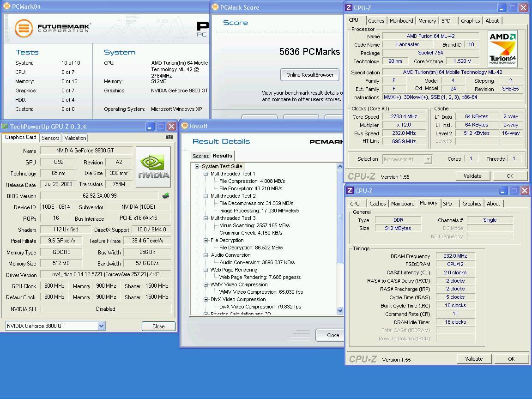The height and width of the screenshot is (399, 532).
Task: Open CPU tab in lower CPU-Z window
Action: point(355,204)
